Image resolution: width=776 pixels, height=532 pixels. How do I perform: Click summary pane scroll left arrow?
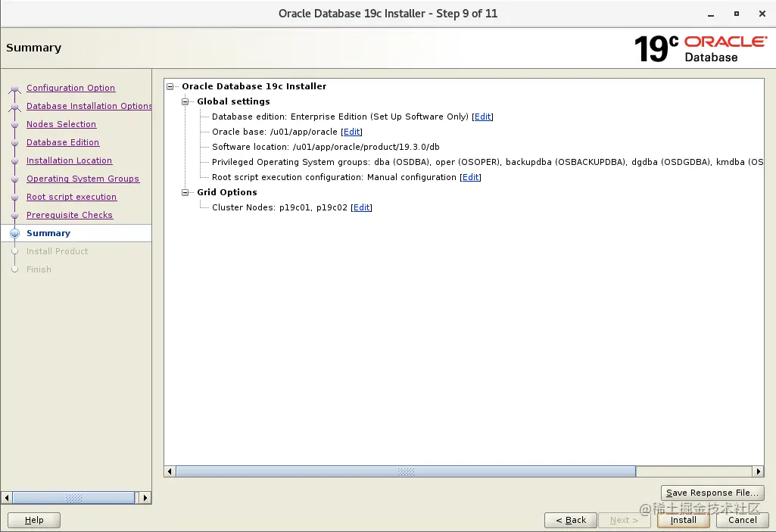[x=170, y=471]
